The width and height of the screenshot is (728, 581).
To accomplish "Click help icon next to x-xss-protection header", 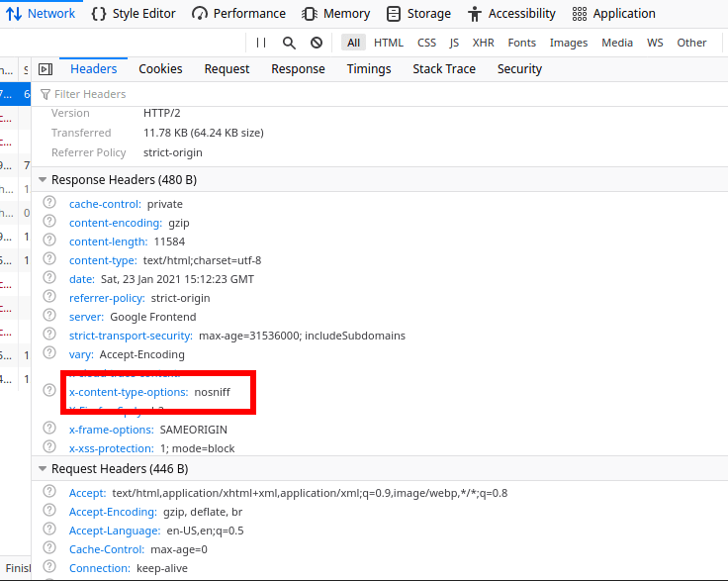I will coord(49,446).
